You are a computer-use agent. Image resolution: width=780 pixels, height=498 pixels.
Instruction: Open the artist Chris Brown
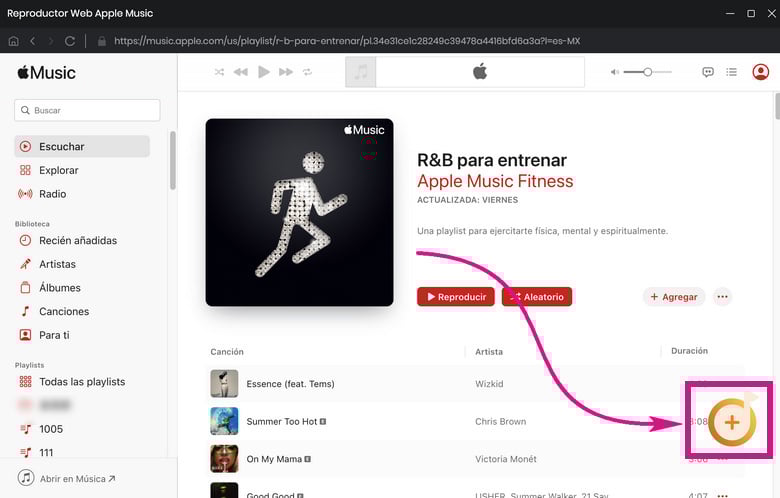500,421
